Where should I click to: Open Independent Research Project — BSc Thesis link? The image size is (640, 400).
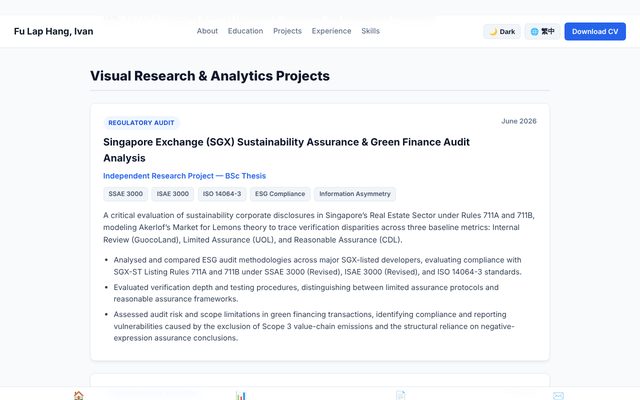tap(184, 176)
